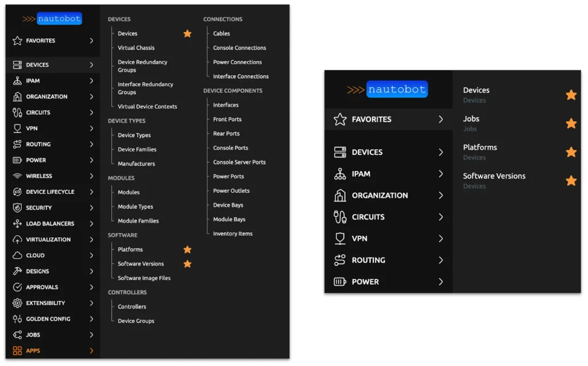
Task: Toggle star beside Platforms under Software section
Action: tap(187, 250)
